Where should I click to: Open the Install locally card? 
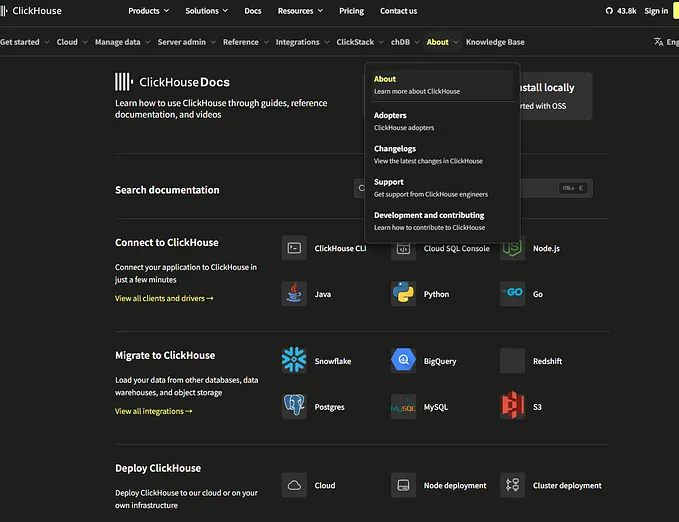point(556,96)
